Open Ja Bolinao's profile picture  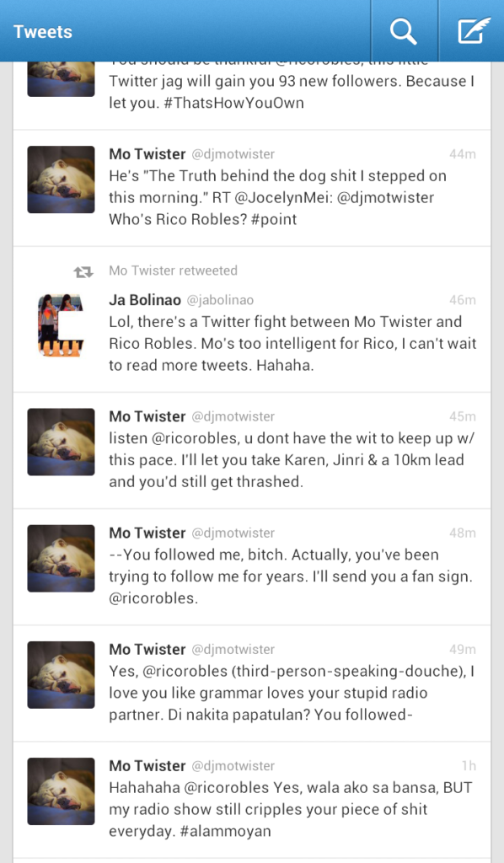tap(61, 326)
